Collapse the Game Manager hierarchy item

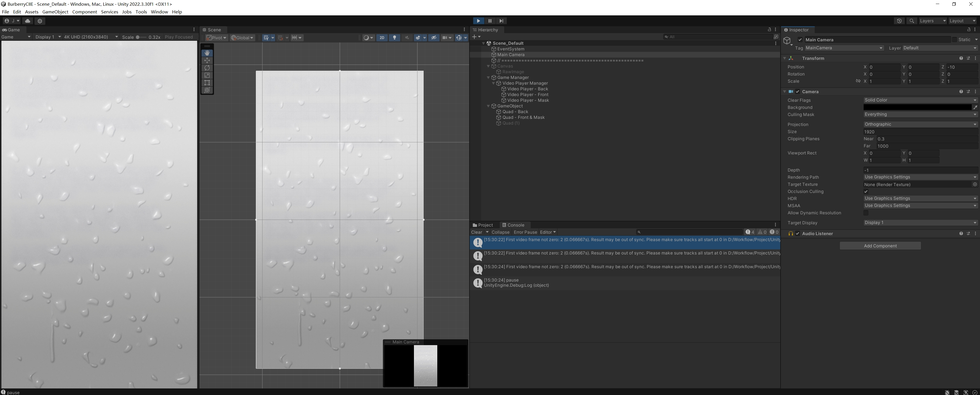(489, 78)
